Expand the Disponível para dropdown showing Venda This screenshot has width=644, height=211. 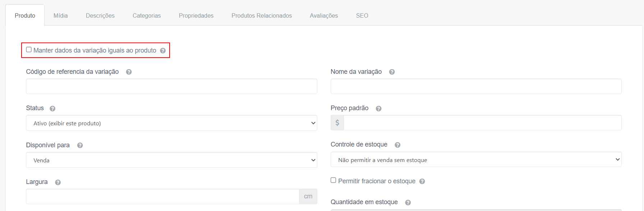171,160
